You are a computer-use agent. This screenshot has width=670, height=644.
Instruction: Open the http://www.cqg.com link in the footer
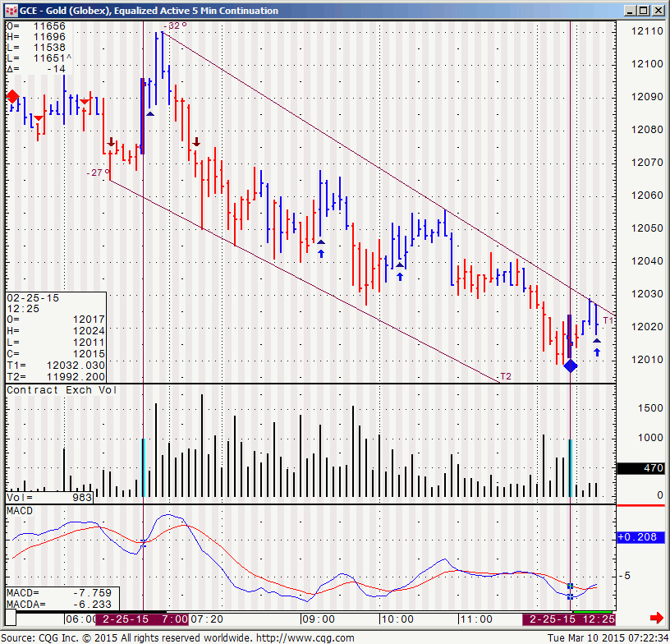304,637
